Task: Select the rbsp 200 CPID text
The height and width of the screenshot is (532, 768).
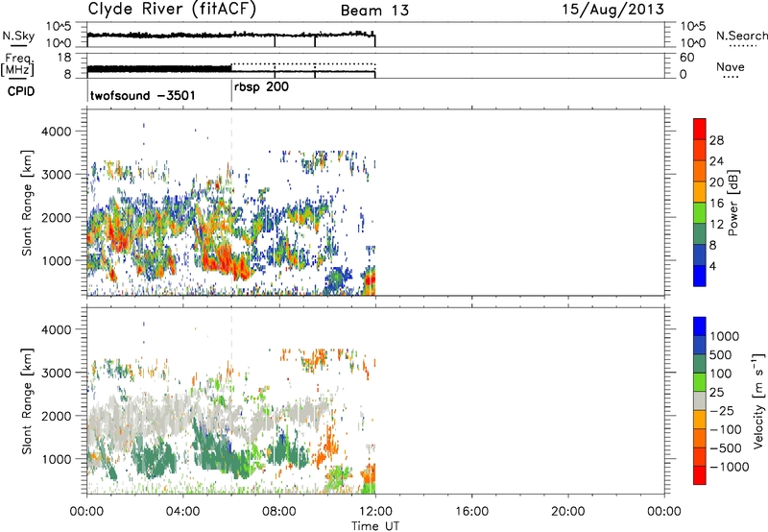Action: point(261,87)
